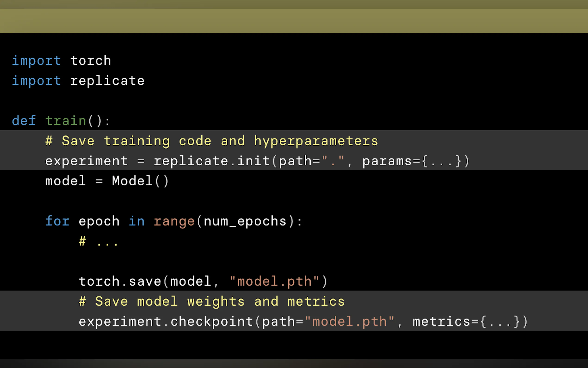
Task: Click the 'range' built-in function
Action: pos(174,221)
